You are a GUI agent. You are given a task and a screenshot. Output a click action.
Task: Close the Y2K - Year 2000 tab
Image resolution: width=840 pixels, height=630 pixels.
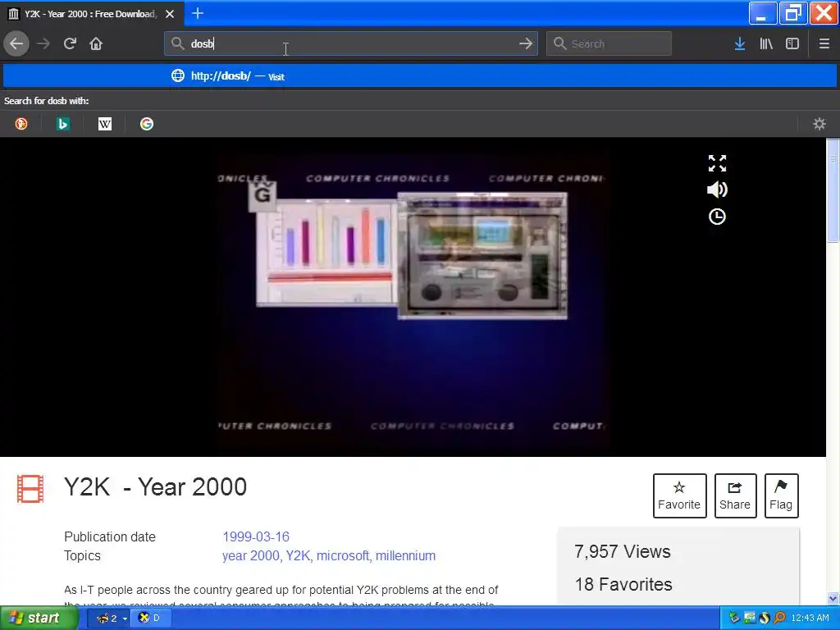click(170, 14)
